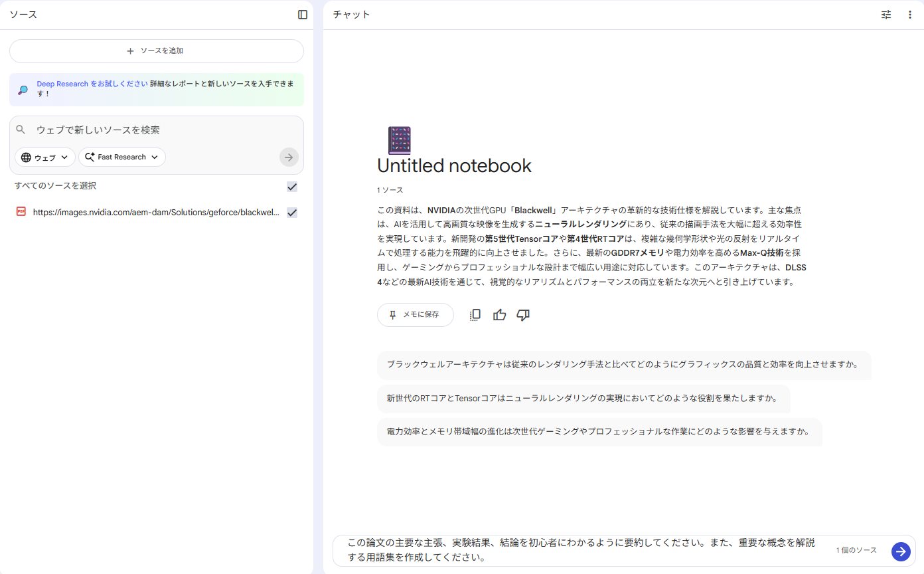Click into the chat prompt text box
The height and width of the screenshot is (574, 924).
581,551
